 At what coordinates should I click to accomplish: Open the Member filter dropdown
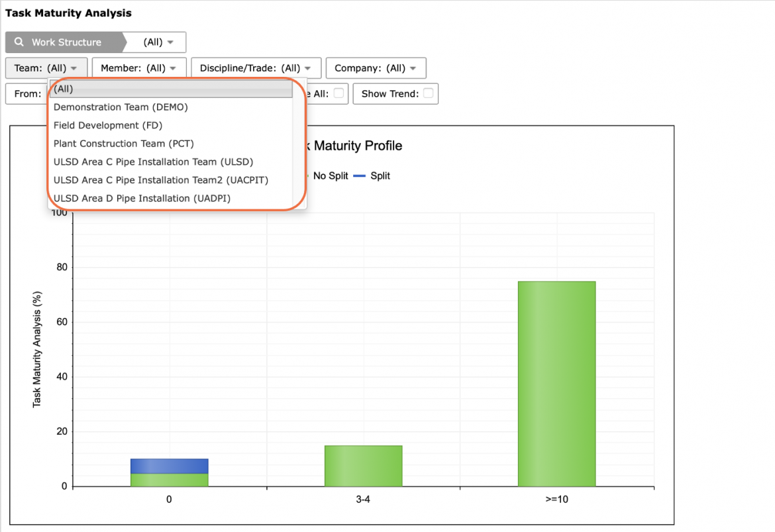click(x=139, y=68)
